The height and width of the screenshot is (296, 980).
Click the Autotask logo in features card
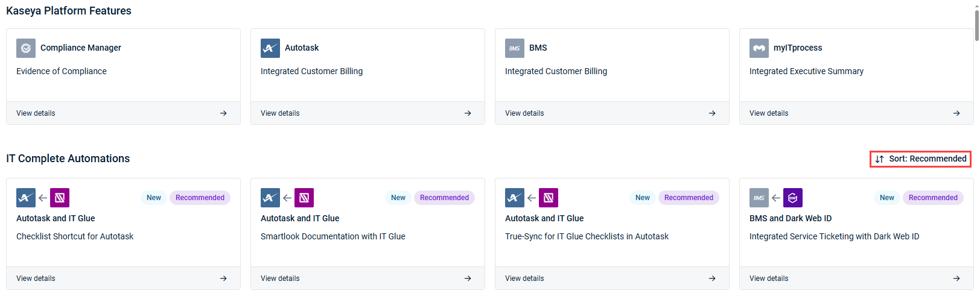[x=270, y=48]
